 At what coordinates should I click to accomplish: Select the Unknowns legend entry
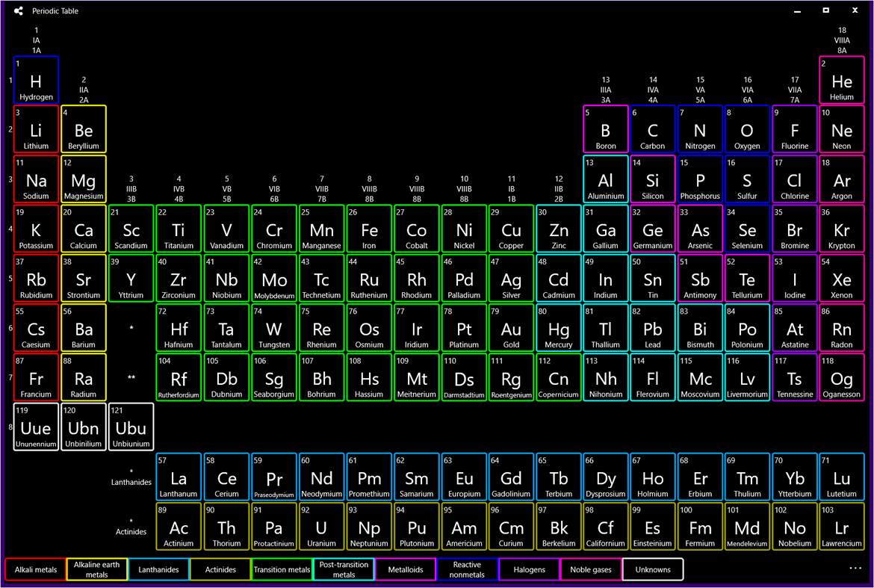click(652, 569)
